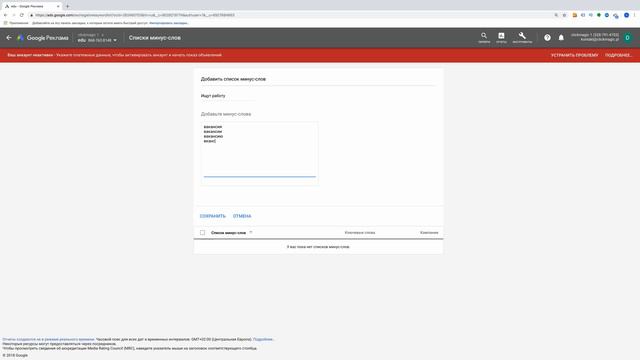Click the back arrow in Google Ads header
The image size is (640, 360).
pyautogui.click(x=9, y=38)
